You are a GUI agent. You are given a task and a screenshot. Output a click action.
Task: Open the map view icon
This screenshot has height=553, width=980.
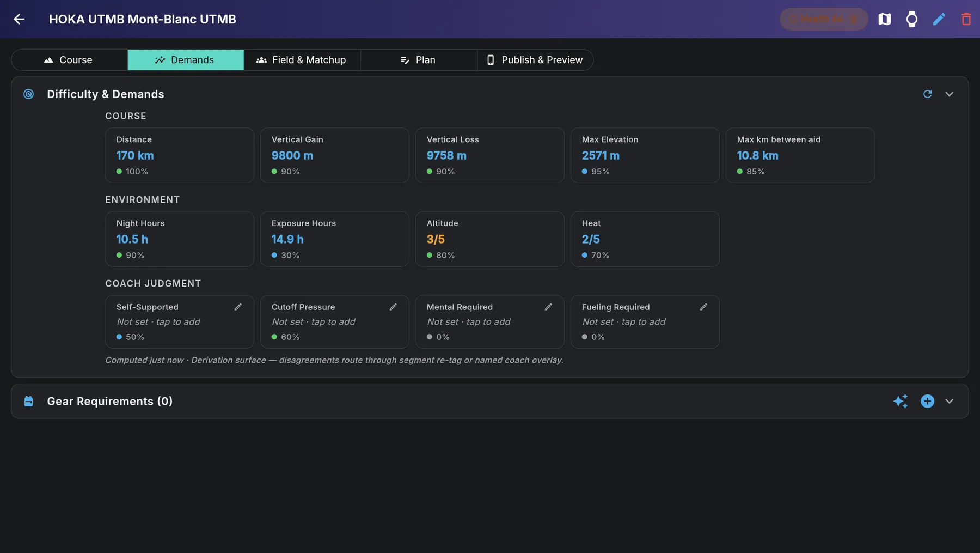[x=885, y=19]
